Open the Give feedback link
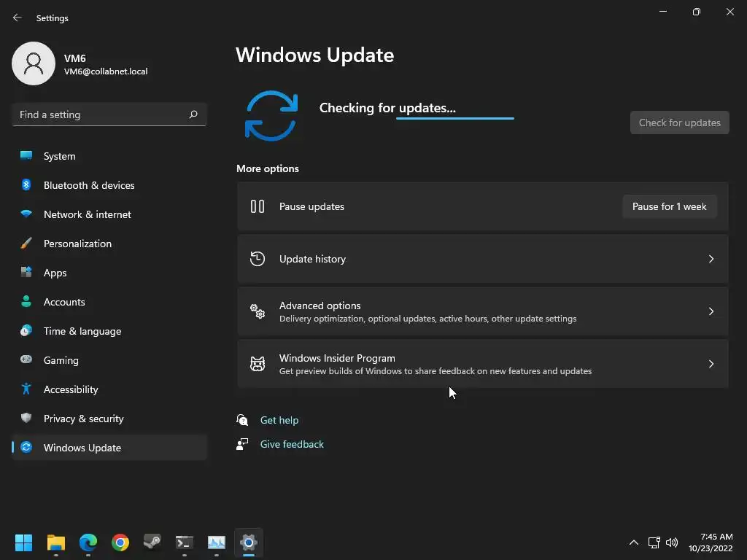Screen dimensions: 747x560 point(292,444)
